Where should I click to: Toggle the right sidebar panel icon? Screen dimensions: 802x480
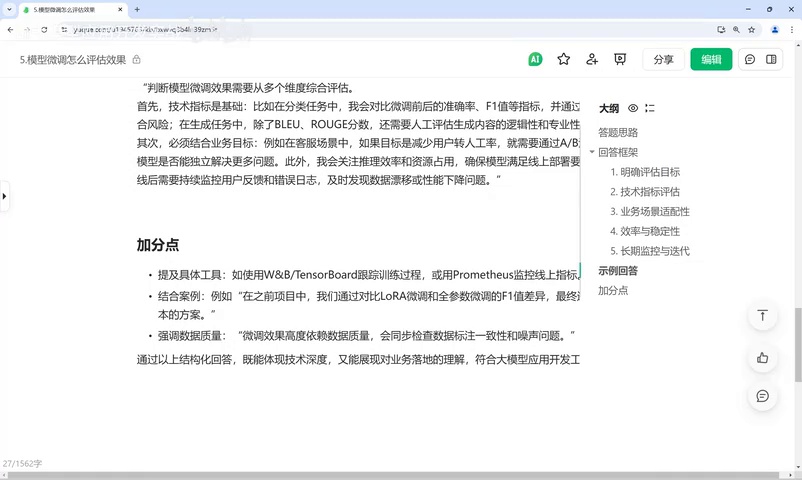click(x=771, y=59)
